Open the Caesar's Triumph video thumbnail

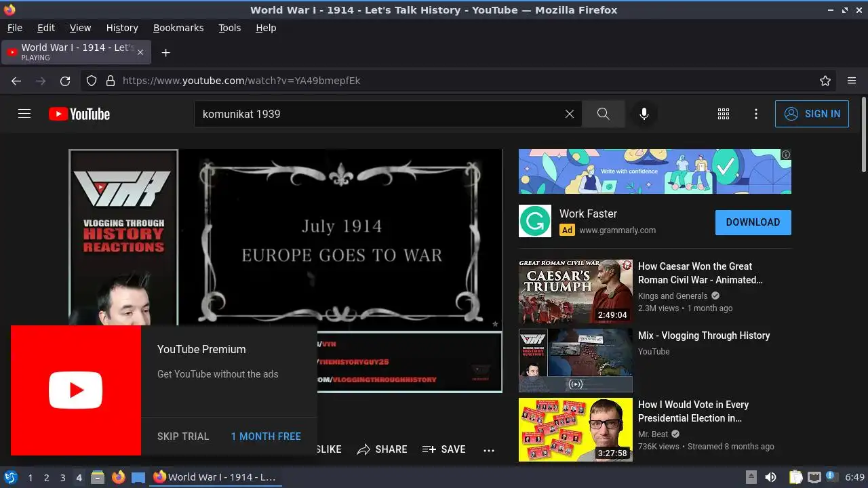[576, 291]
